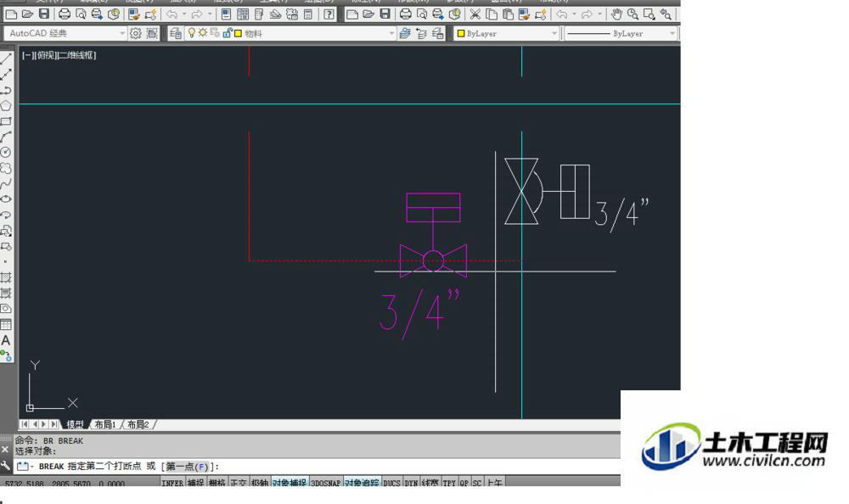Click the 俯视 view control label
Image resolution: width=849 pixels, height=504 pixels.
tap(46, 55)
